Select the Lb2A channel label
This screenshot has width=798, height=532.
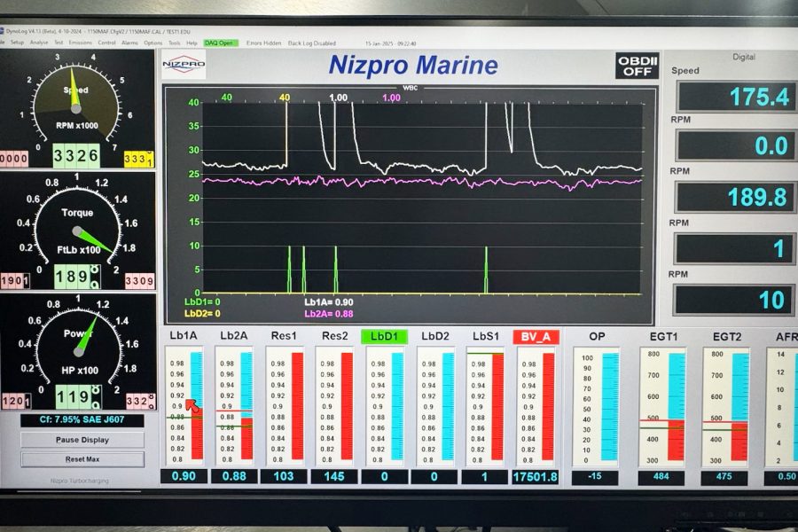233,335
